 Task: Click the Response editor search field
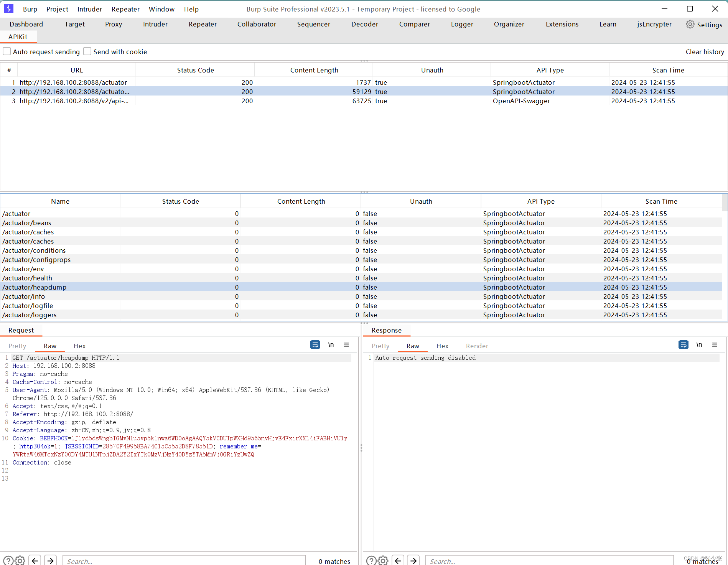[549, 560]
